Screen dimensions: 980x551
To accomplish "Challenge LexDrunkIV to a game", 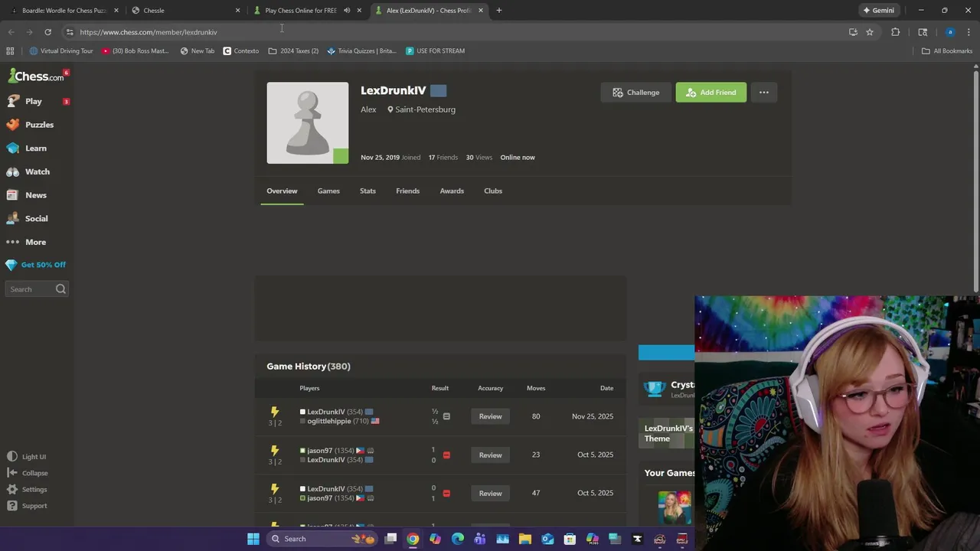I will 635,93.
